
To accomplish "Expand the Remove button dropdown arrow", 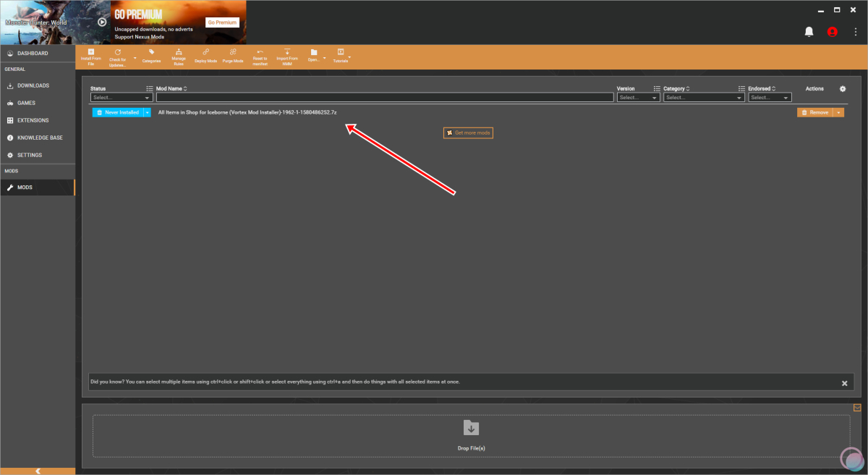I will point(839,112).
